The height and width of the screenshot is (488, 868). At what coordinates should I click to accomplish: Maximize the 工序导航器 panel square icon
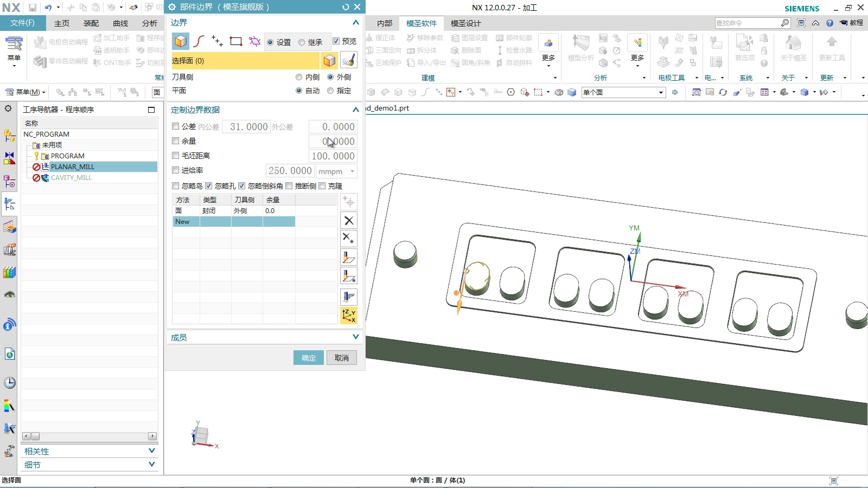151,110
